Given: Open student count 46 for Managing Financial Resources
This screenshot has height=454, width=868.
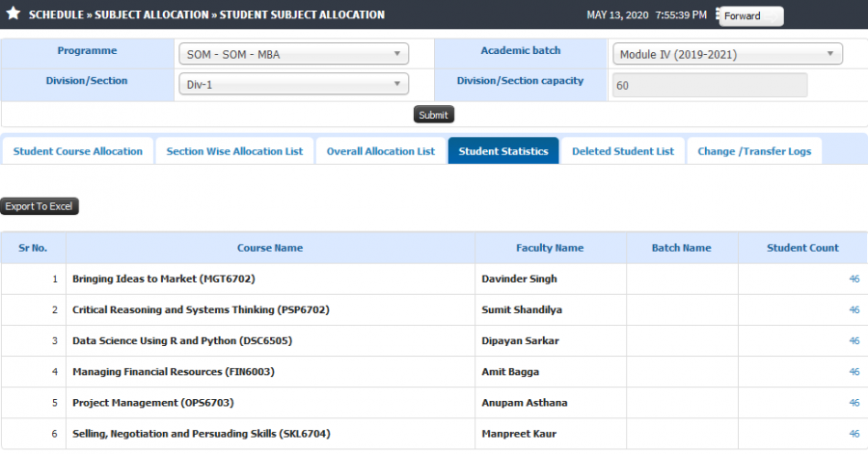Looking at the screenshot, I should (x=854, y=372).
